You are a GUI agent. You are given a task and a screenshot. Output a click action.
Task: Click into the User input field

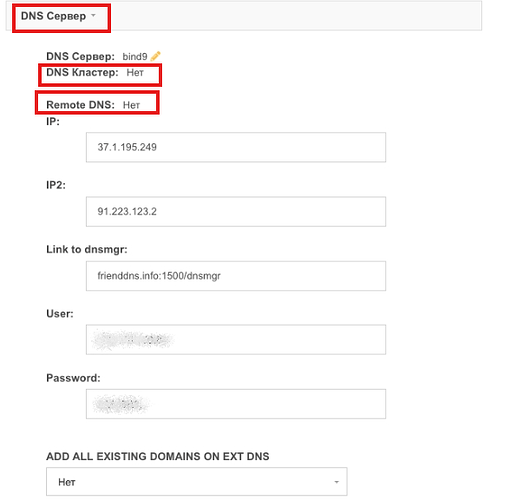(x=236, y=339)
